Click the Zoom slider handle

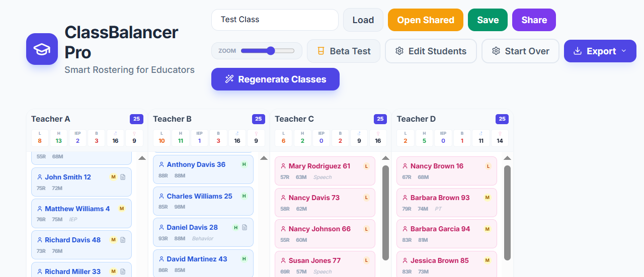pos(271,51)
